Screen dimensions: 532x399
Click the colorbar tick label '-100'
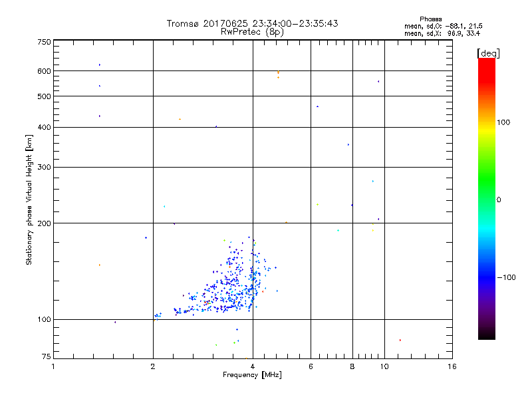point(506,277)
